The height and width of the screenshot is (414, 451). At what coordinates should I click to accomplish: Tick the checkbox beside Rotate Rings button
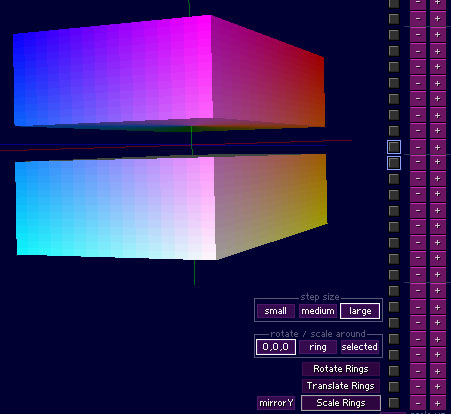[x=394, y=371]
